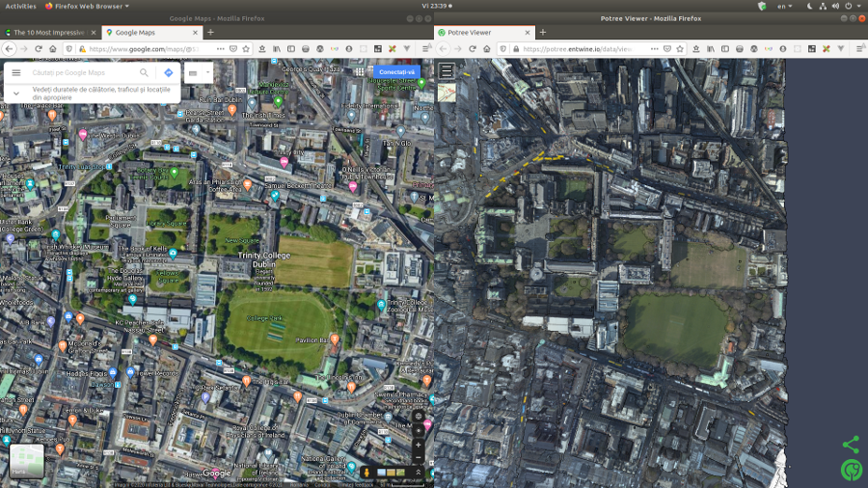Open the Google apps grid icon

pyautogui.click(x=360, y=71)
